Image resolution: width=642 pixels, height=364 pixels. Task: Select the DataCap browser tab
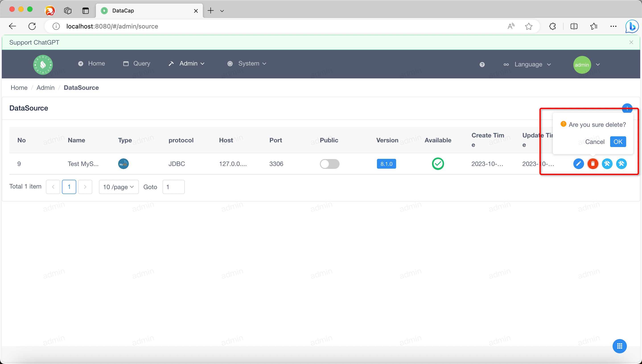150,10
